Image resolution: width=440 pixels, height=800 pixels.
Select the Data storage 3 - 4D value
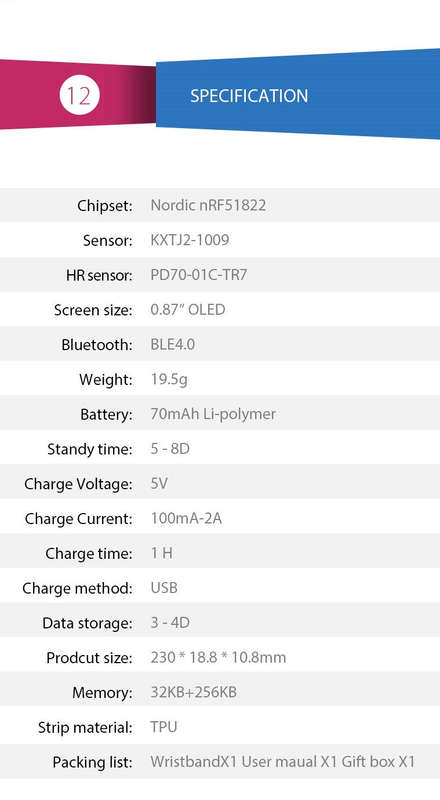(x=170, y=622)
